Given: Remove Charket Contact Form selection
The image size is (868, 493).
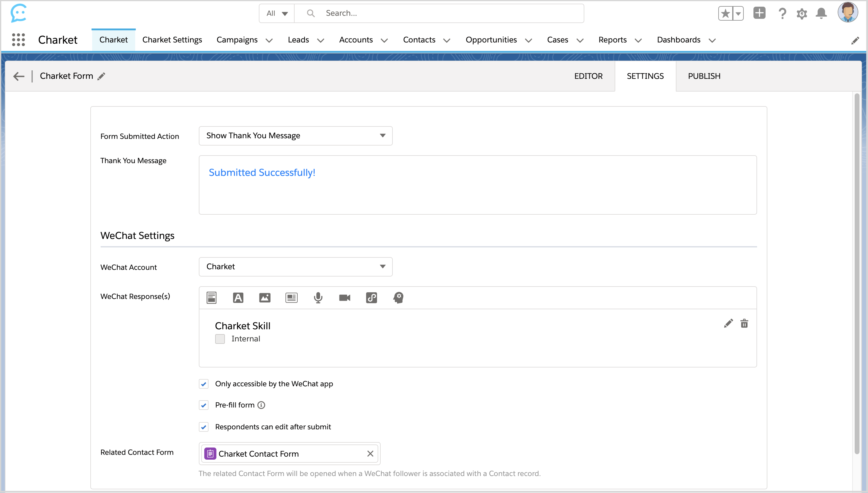Looking at the screenshot, I should [370, 453].
